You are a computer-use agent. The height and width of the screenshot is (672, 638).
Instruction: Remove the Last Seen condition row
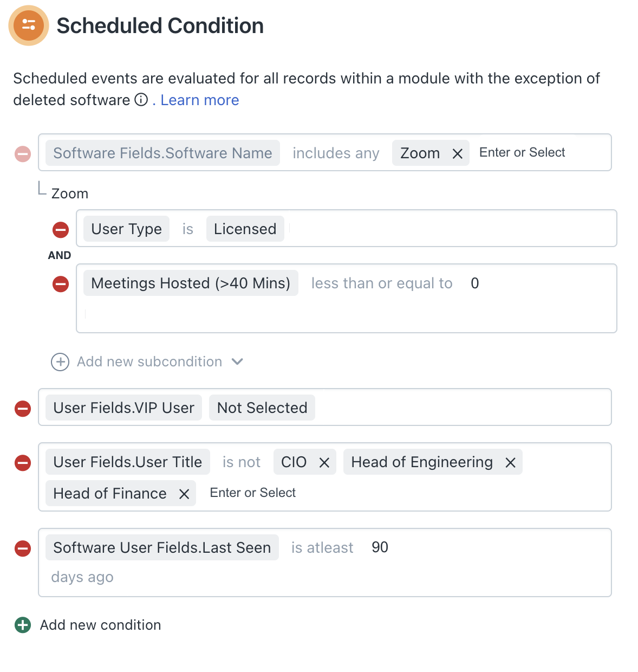23,548
